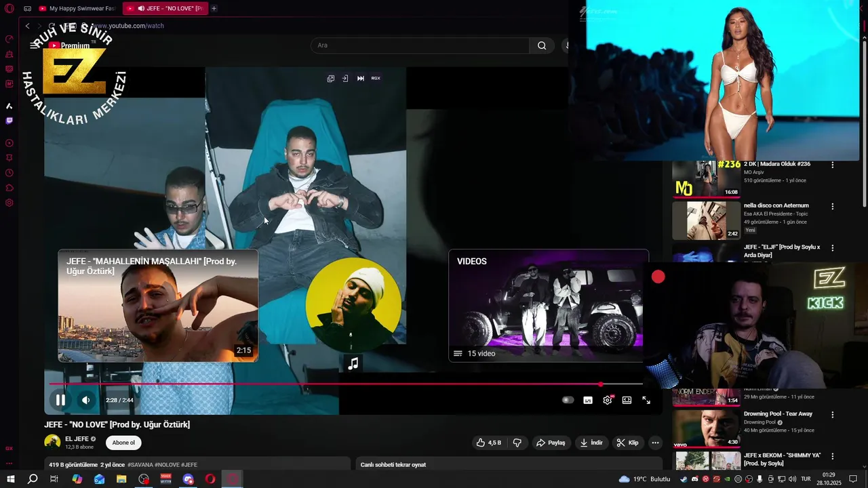This screenshot has height=488, width=868.
Task: Click the Ara search input field
Action: pyautogui.click(x=420, y=45)
